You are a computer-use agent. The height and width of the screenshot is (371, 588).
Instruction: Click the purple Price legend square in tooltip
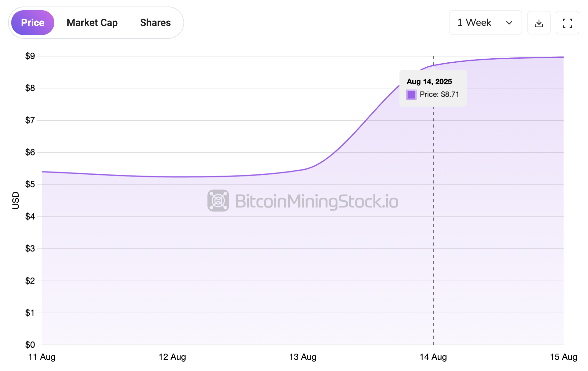tap(411, 94)
